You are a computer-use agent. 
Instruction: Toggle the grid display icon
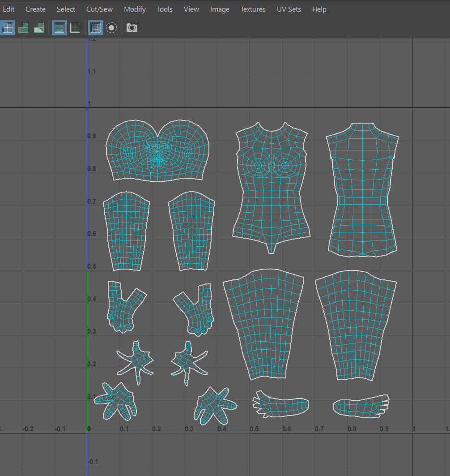click(95, 28)
